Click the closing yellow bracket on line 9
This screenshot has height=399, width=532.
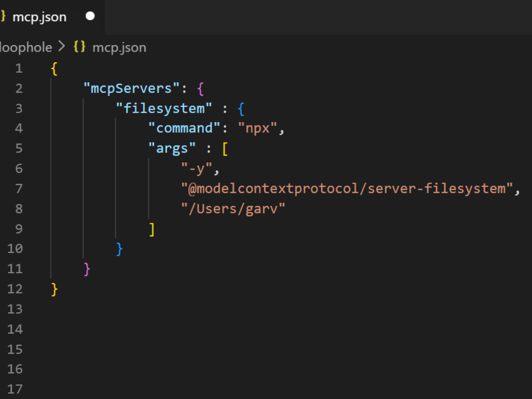152,229
